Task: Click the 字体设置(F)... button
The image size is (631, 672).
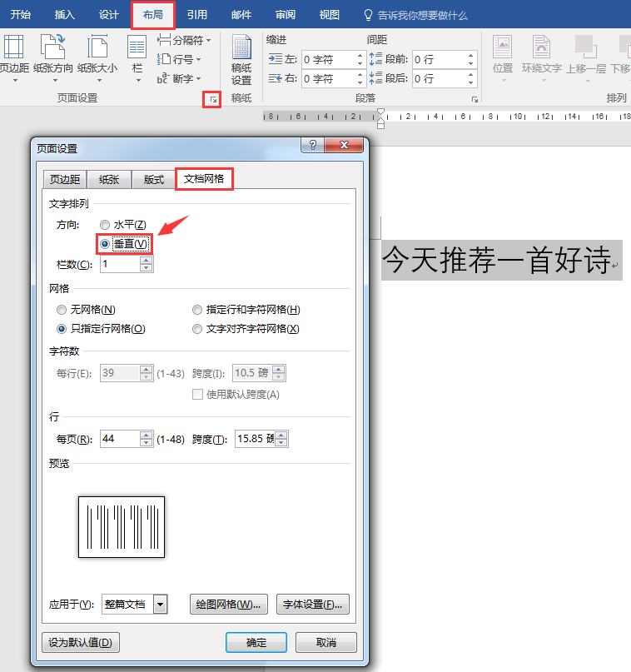Action: [313, 605]
